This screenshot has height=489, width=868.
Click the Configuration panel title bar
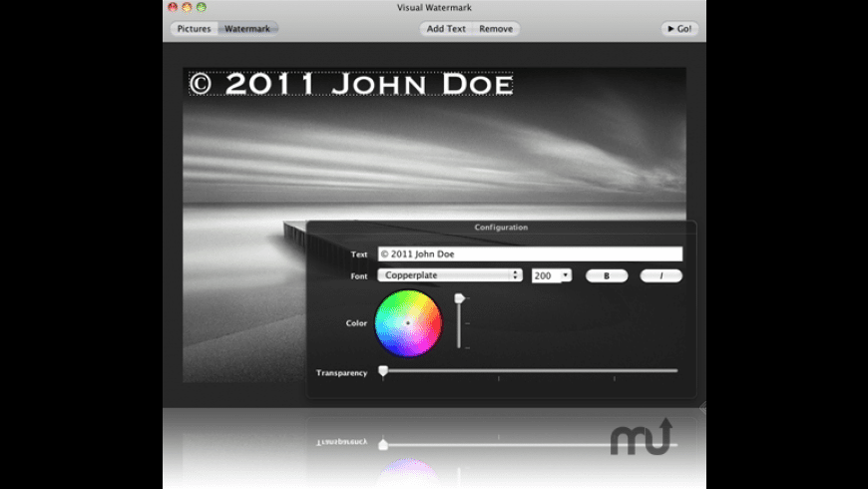click(501, 228)
